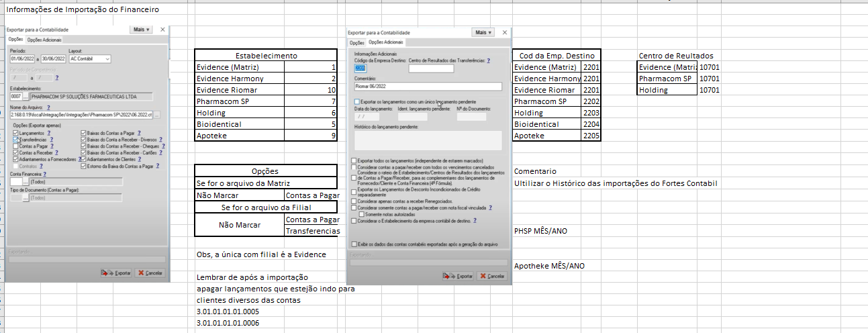Toggle Estorno da Baixa do Contas a Pagar checkbox
The height and width of the screenshot is (333, 868).
tap(83, 166)
